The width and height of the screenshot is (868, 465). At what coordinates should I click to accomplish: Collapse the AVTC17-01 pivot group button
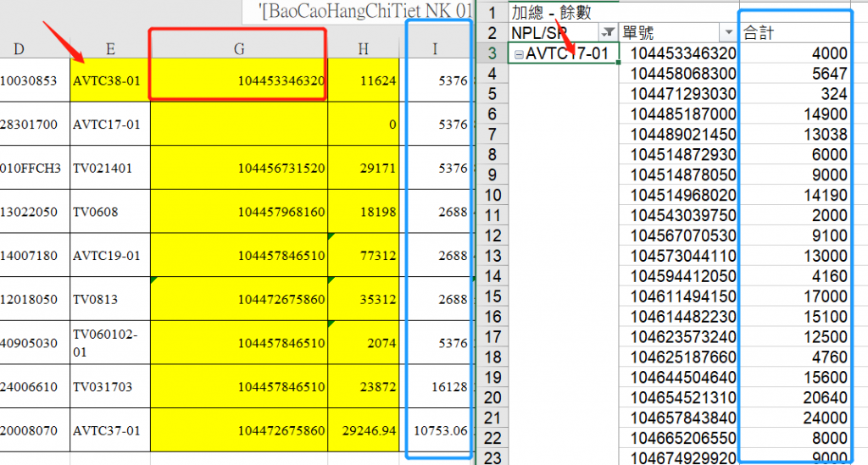coord(519,54)
